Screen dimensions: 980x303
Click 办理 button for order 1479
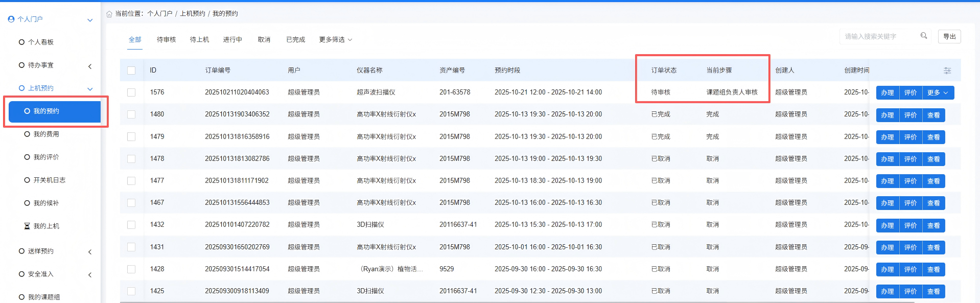[x=887, y=137]
